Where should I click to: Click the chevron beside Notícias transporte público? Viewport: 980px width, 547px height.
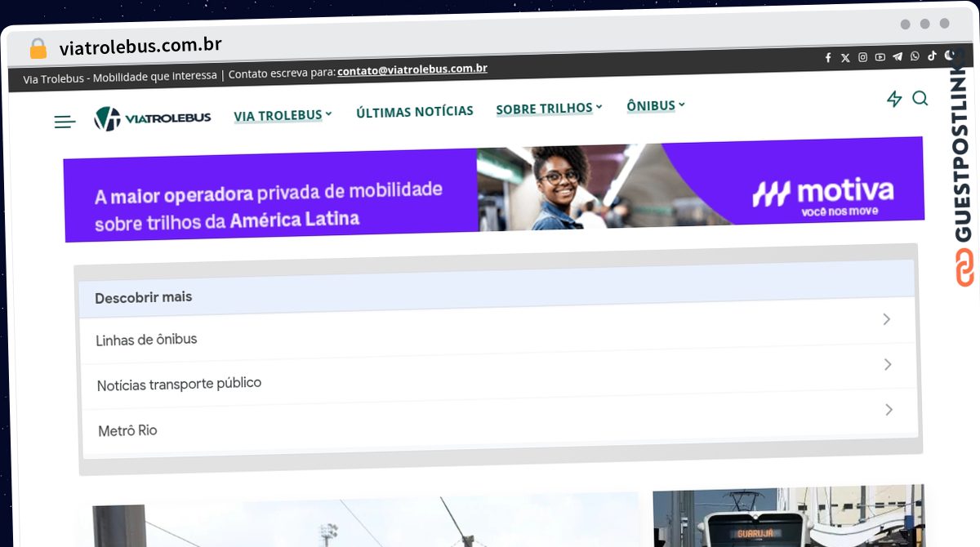point(888,364)
